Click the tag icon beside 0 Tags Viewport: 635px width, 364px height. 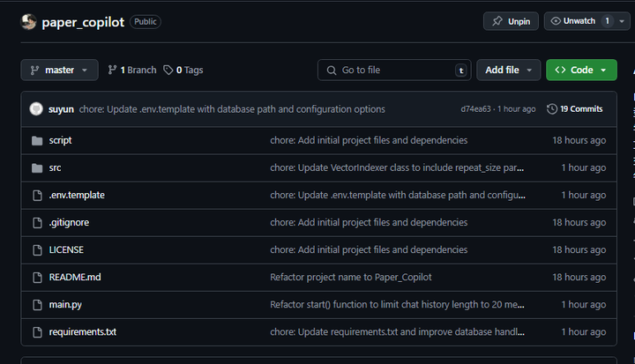(168, 70)
